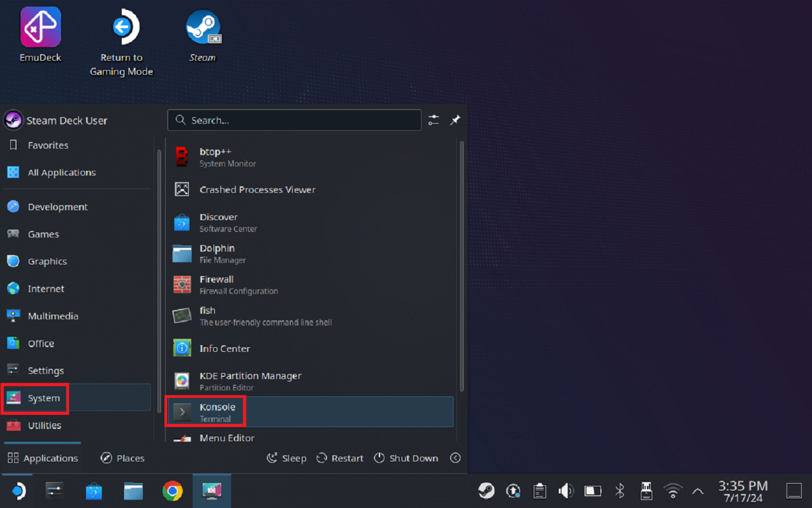Open the Settings category

coord(77,371)
